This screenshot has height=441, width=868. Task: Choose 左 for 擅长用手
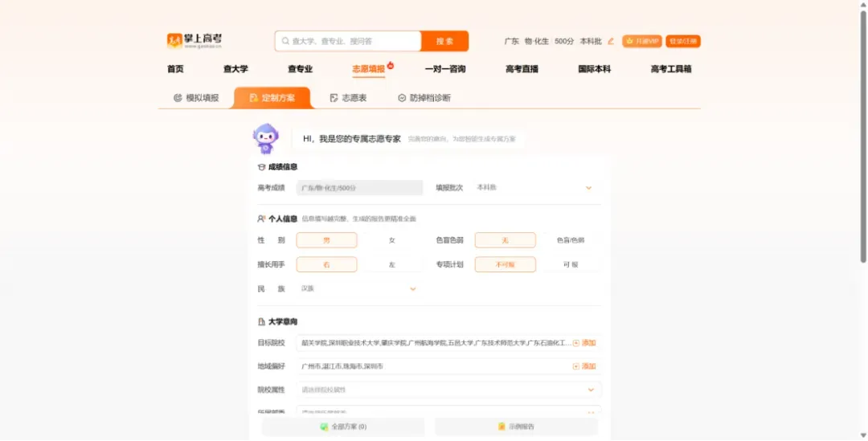tap(392, 264)
